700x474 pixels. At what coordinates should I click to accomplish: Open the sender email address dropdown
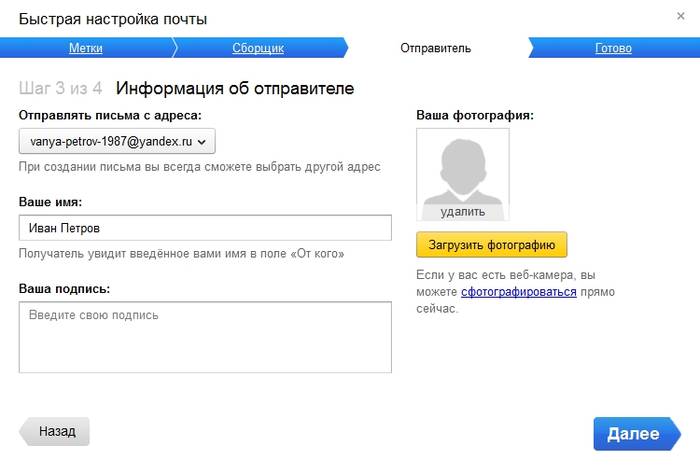coord(118,141)
